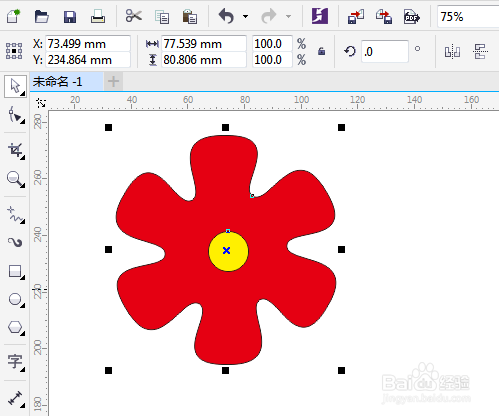
Task: Choose the Crop tool
Action: pyautogui.click(x=16, y=151)
